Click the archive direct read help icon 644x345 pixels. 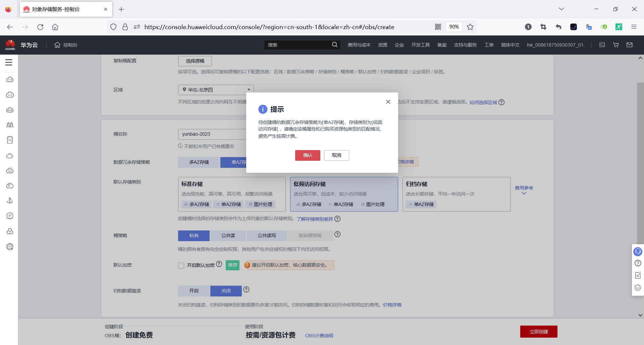246,290
